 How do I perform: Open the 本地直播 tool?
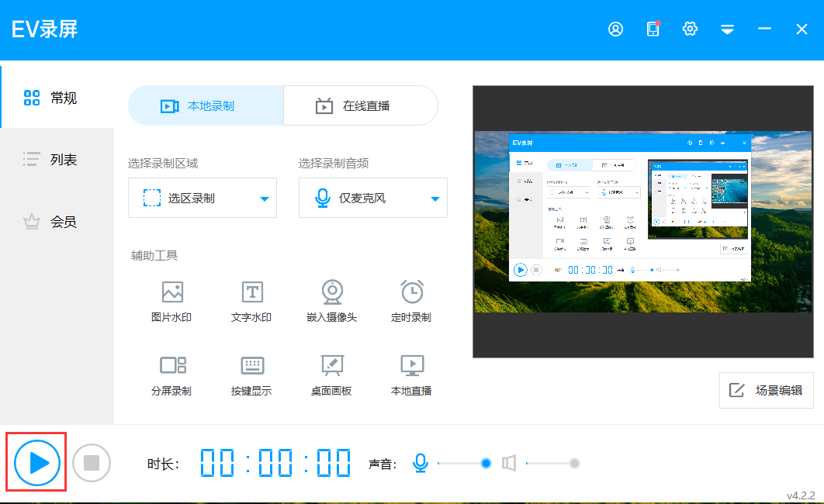point(411,375)
